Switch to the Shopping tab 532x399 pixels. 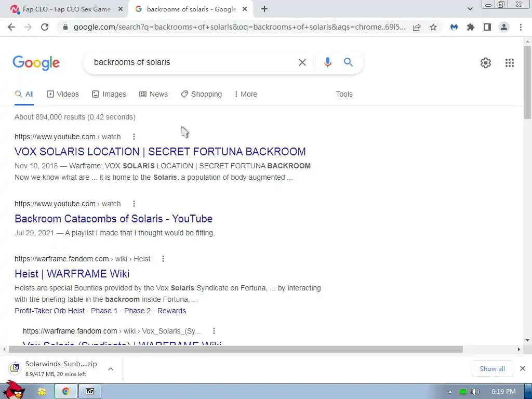click(201, 95)
